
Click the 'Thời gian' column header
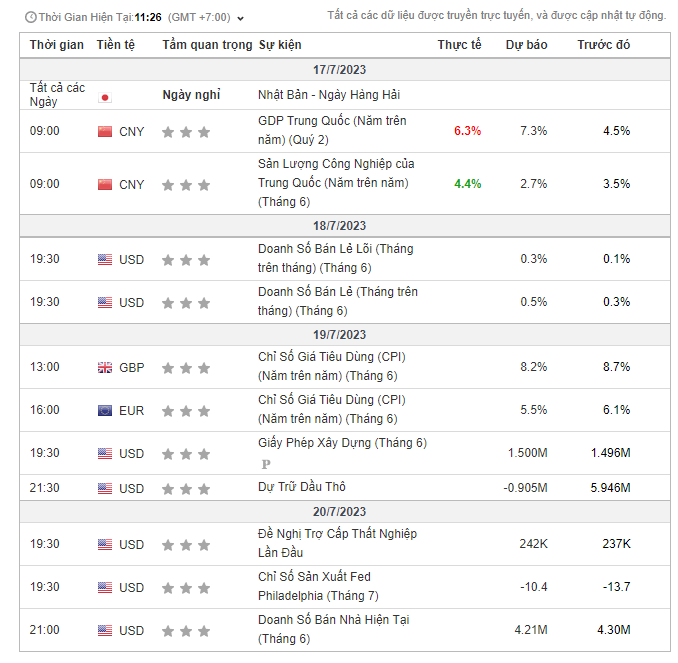point(57,45)
